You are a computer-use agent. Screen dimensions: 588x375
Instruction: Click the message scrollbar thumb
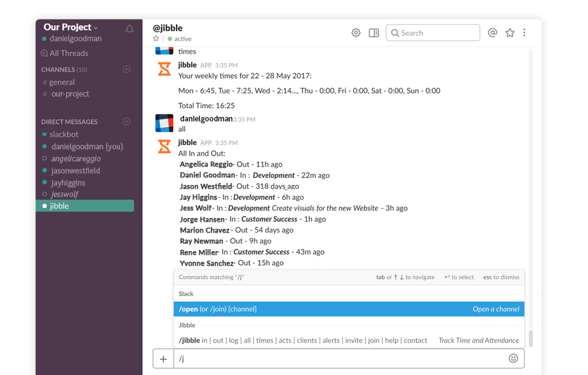(531, 338)
